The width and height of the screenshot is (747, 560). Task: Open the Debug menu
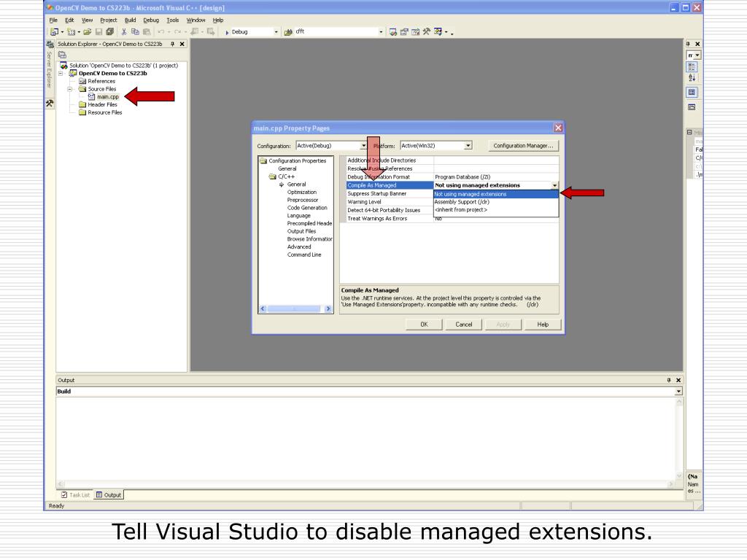tap(151, 20)
